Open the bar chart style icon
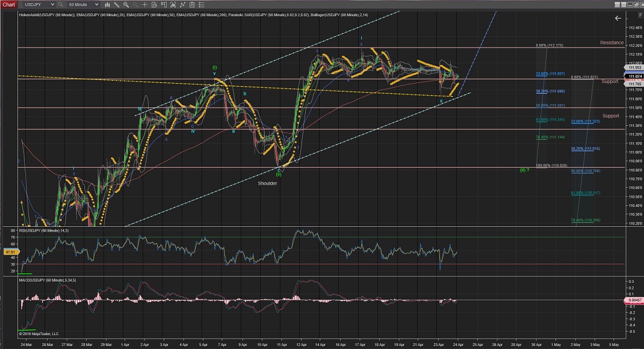Screen dimensions: 644x349 [107, 4]
